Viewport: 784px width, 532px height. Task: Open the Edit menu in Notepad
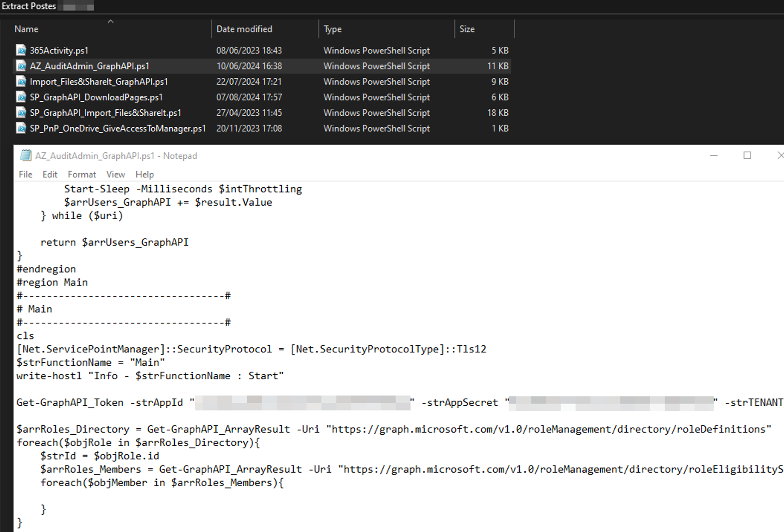click(x=50, y=174)
